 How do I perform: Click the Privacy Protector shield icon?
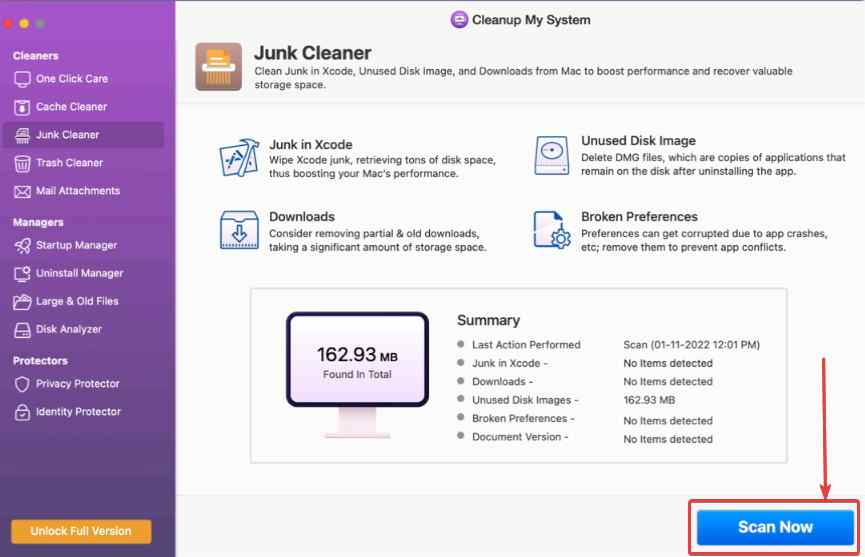click(22, 384)
